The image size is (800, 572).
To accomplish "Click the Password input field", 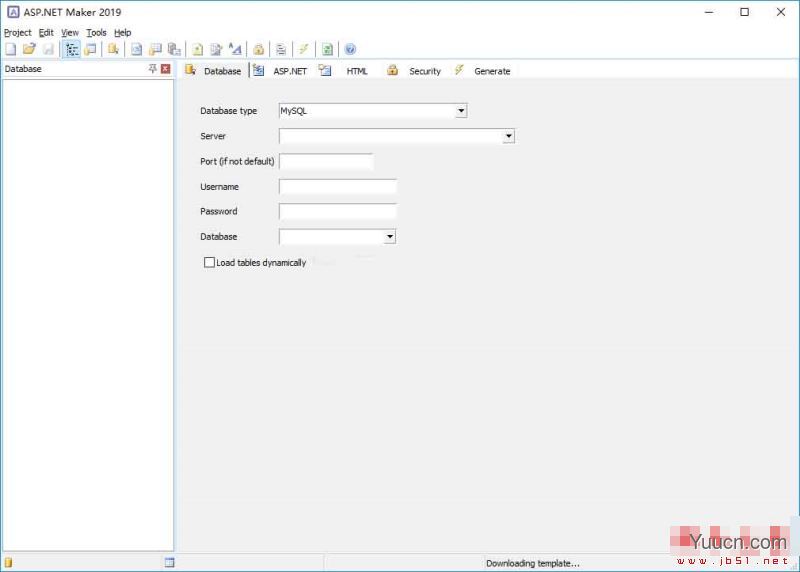I will click(x=338, y=211).
